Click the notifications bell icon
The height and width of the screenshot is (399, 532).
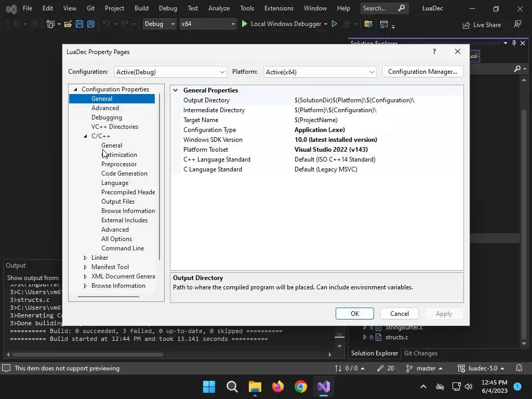tap(519, 368)
